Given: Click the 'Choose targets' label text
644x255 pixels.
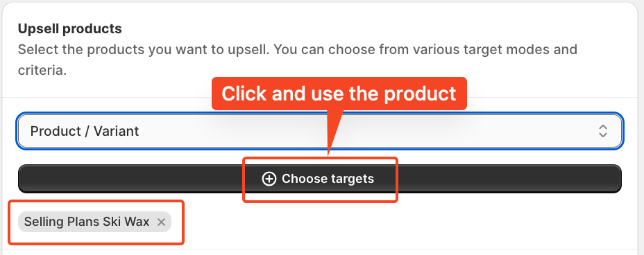Looking at the screenshot, I should pyautogui.click(x=328, y=179).
